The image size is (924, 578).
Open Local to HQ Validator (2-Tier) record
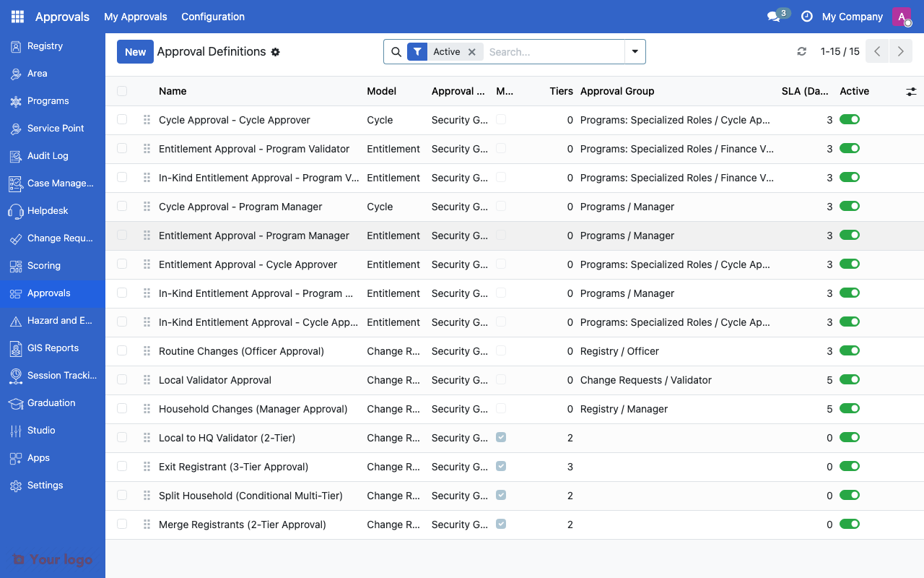click(x=227, y=438)
